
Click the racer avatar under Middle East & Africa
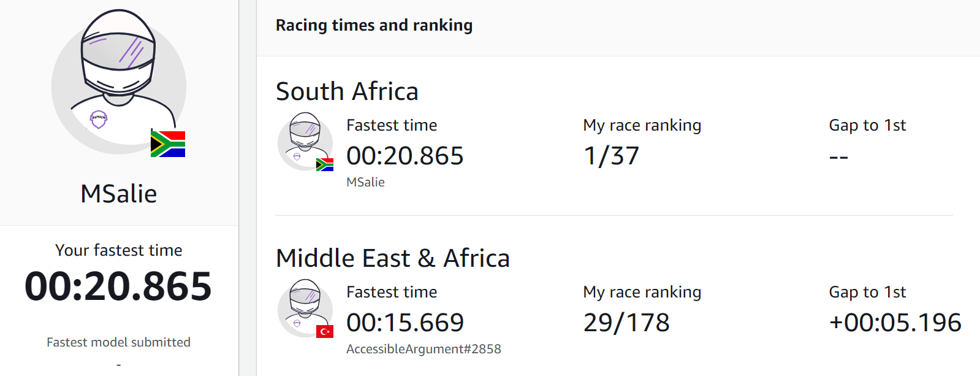click(305, 307)
